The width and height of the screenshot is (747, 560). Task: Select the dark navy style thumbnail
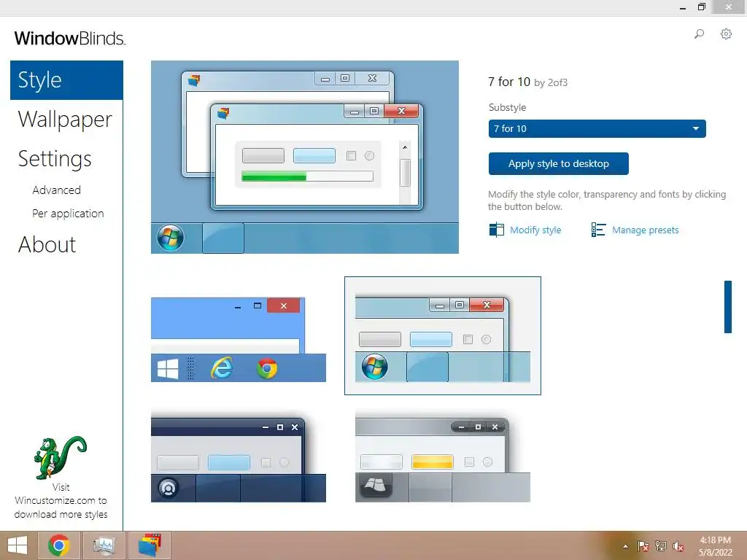(x=239, y=458)
